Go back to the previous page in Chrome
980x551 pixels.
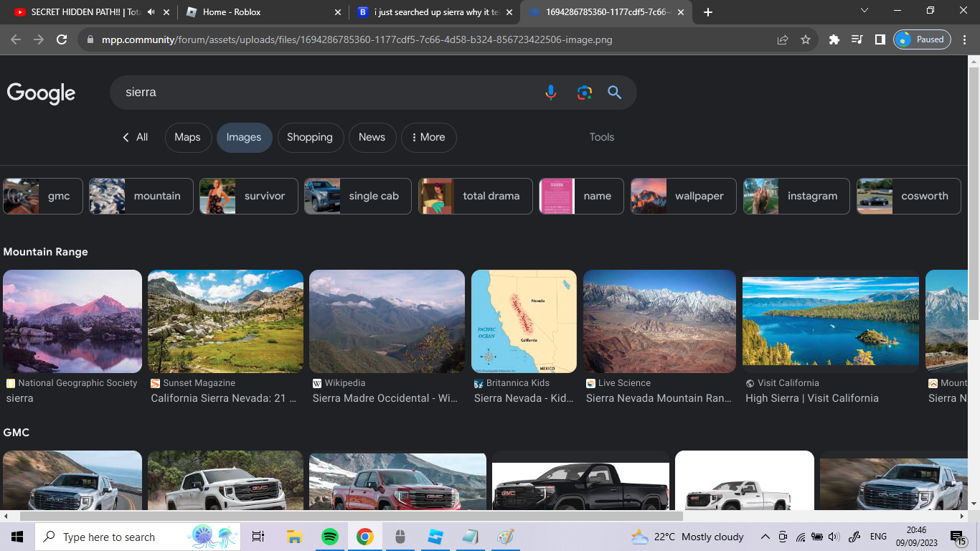(16, 39)
